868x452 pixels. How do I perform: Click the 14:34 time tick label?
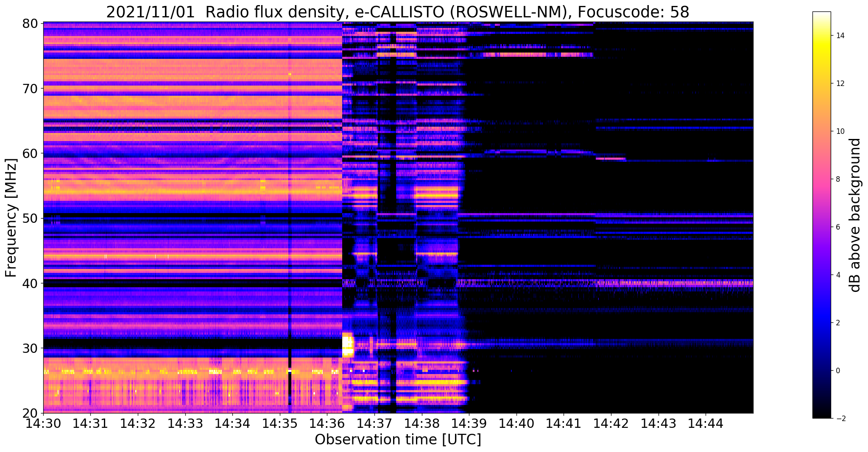[232, 423]
